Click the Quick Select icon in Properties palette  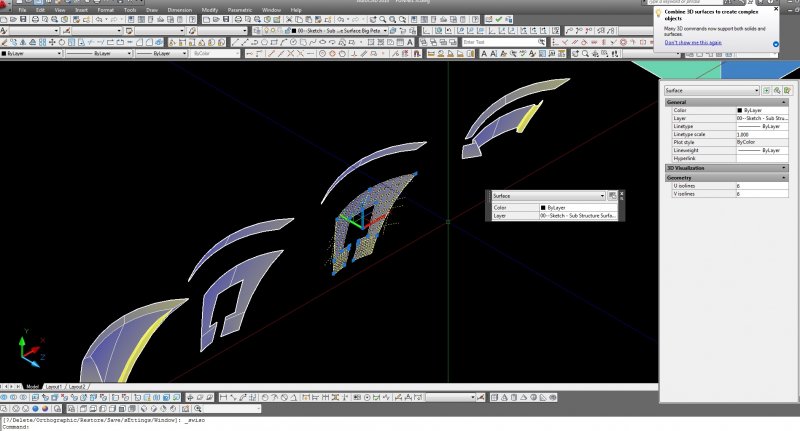[x=787, y=90]
